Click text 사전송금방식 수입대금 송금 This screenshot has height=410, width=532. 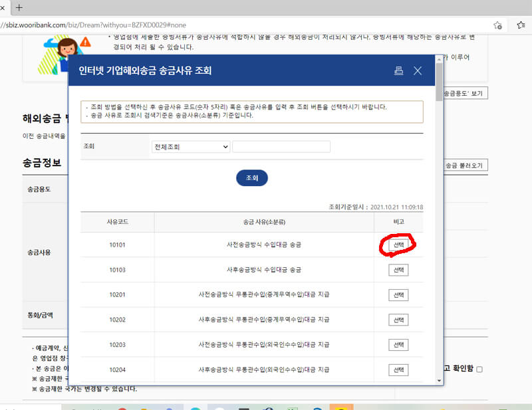point(264,245)
